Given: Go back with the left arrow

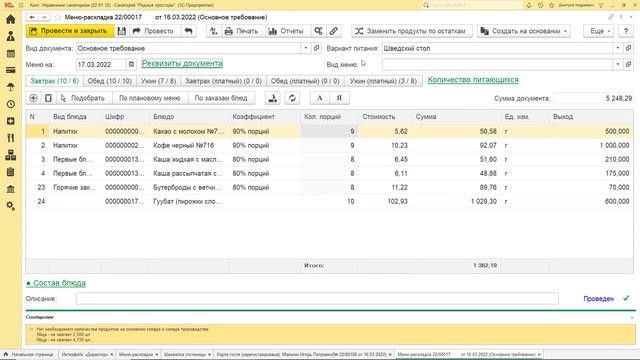Looking at the screenshot, I should [x=32, y=17].
